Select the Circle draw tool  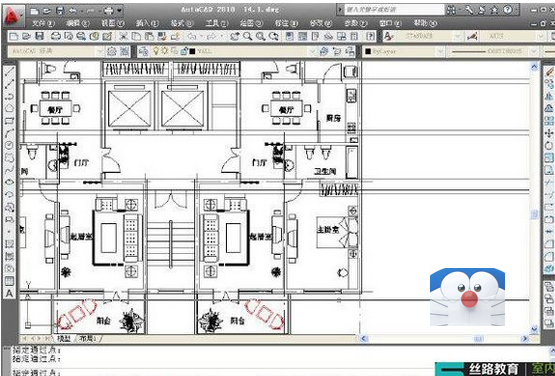(x=9, y=145)
